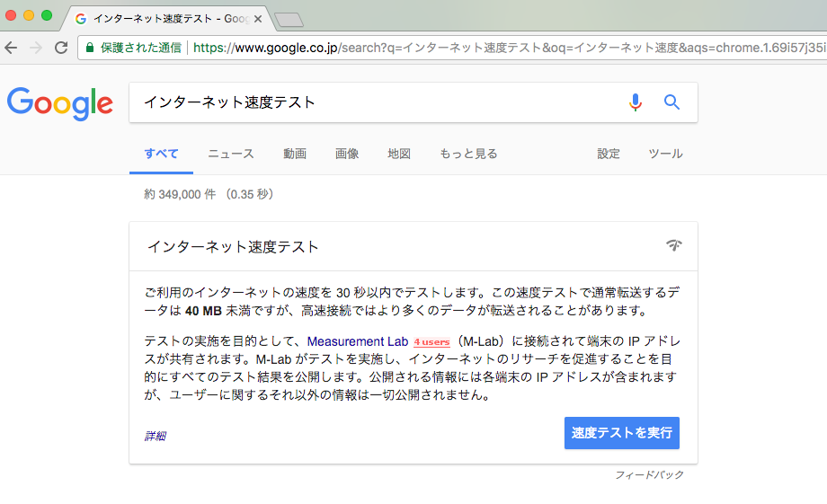Open the 詳細 link
The height and width of the screenshot is (504, 827).
pyautogui.click(x=155, y=436)
